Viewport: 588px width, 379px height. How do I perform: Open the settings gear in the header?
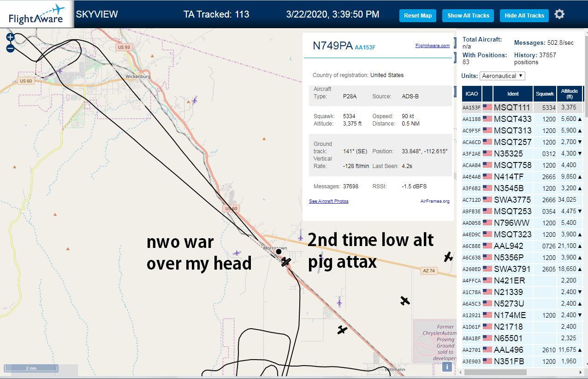[x=559, y=14]
